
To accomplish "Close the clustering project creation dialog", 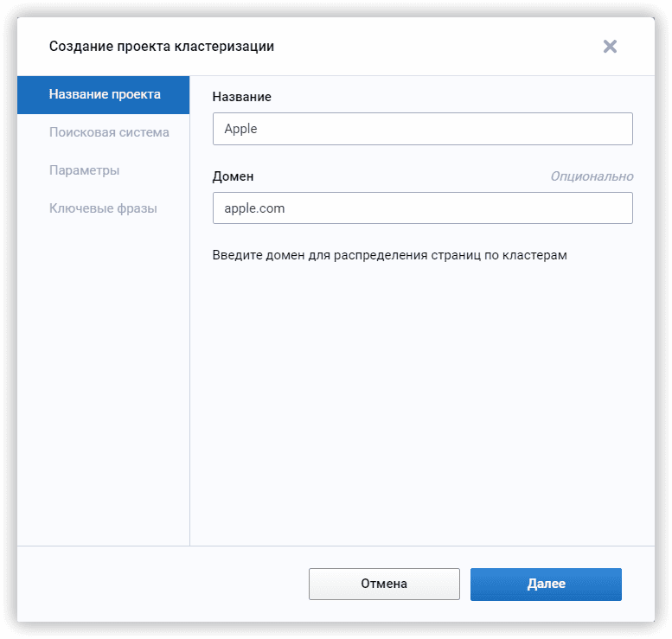I will [610, 47].
